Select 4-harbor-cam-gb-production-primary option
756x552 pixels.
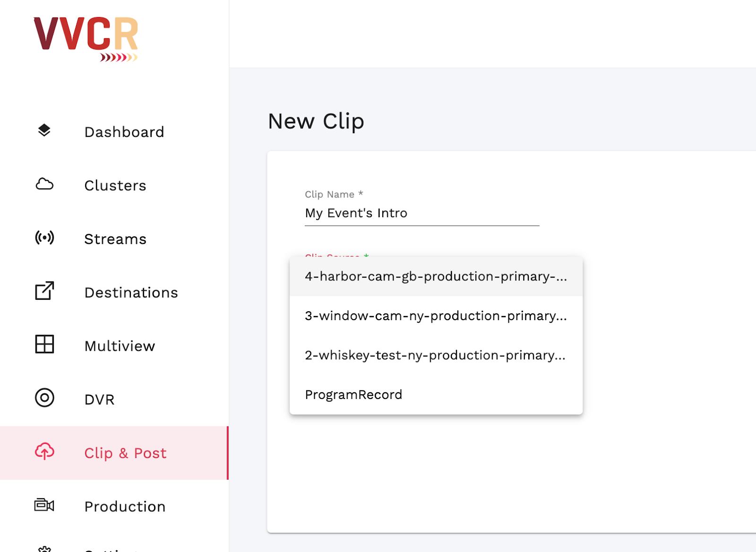tap(436, 277)
